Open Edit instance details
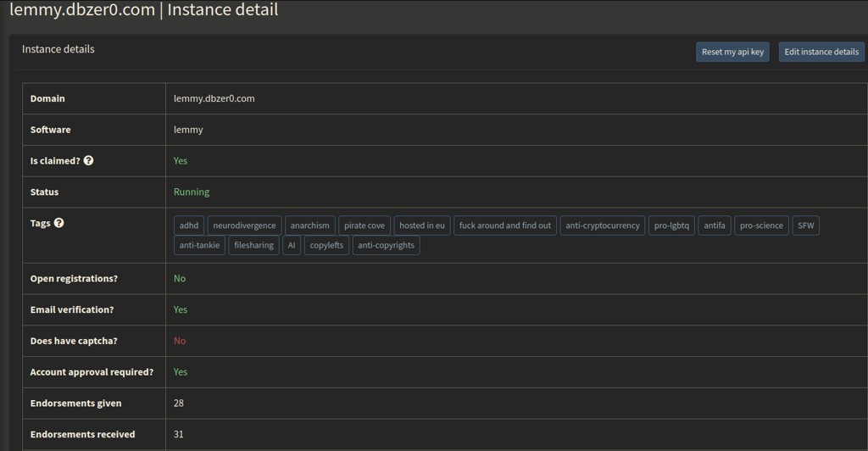868x451 pixels. 821,52
